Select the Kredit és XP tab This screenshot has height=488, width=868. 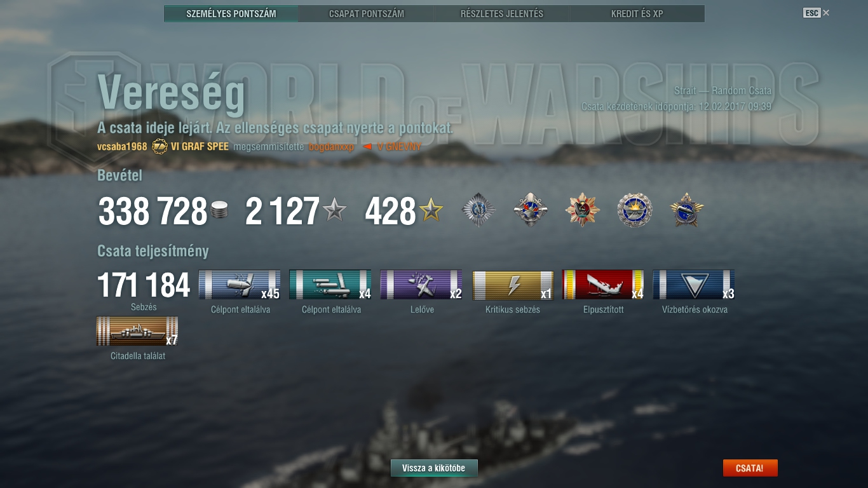point(637,13)
